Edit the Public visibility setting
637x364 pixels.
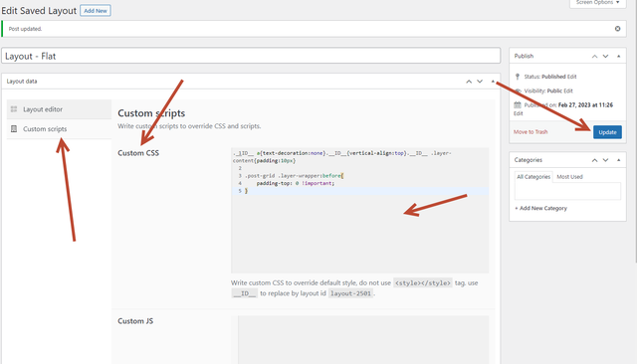tap(568, 91)
